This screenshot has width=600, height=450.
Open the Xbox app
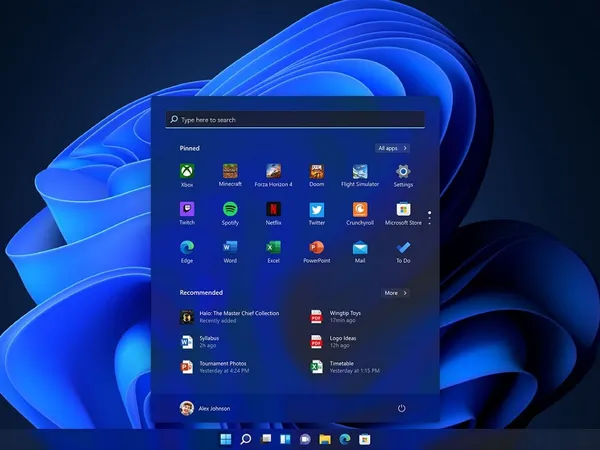pyautogui.click(x=186, y=173)
